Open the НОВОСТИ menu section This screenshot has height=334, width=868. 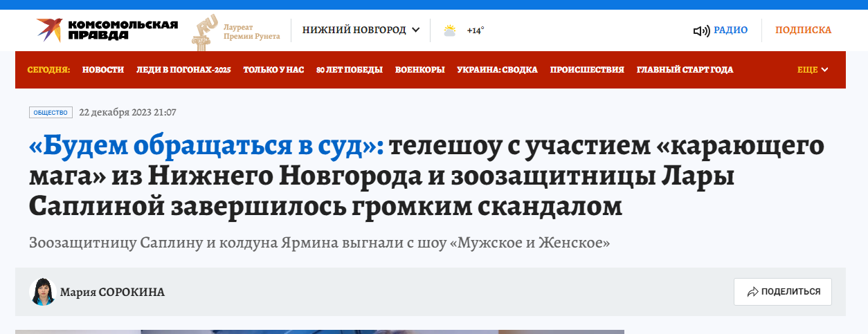coord(103,70)
